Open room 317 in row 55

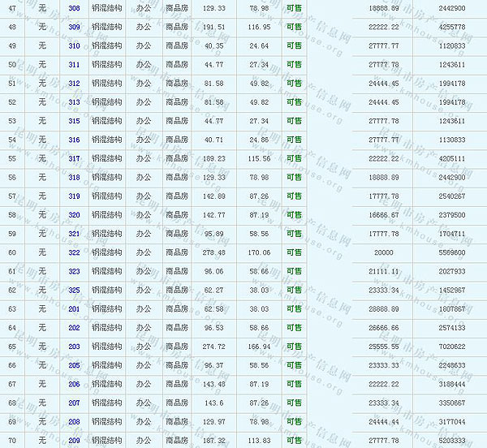[74, 159]
